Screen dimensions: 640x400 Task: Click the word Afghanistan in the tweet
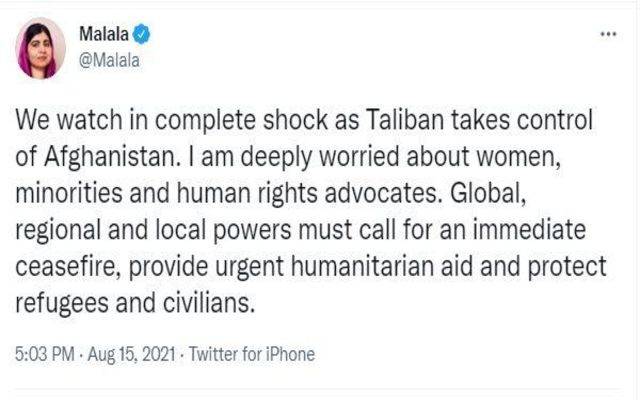click(x=112, y=157)
